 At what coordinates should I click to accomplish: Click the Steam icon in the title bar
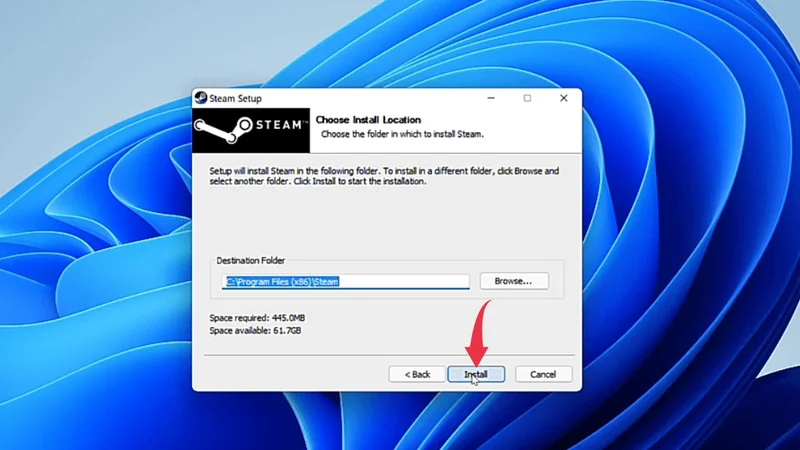pos(200,99)
